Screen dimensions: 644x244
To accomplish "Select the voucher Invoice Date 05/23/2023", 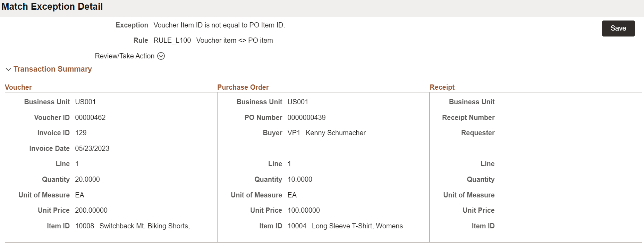I will 92,148.
